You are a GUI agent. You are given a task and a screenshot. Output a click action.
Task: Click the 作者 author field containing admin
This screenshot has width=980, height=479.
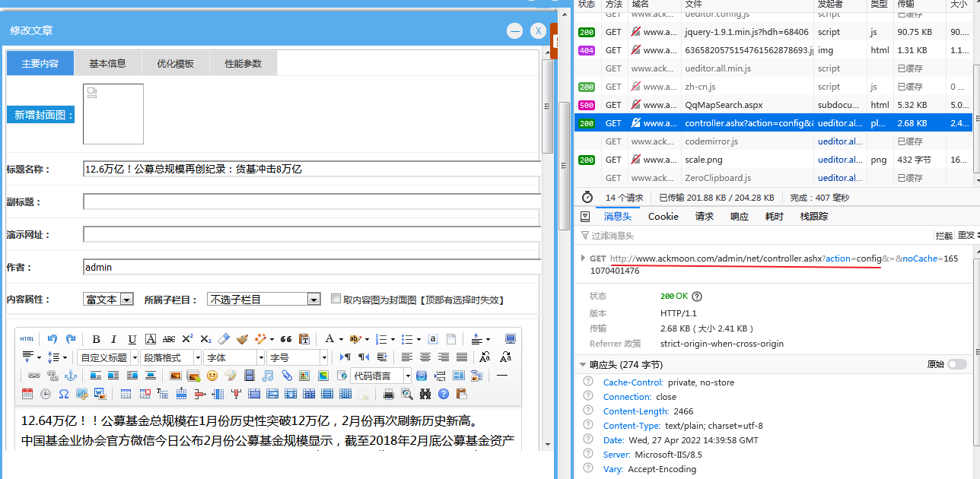click(312, 267)
